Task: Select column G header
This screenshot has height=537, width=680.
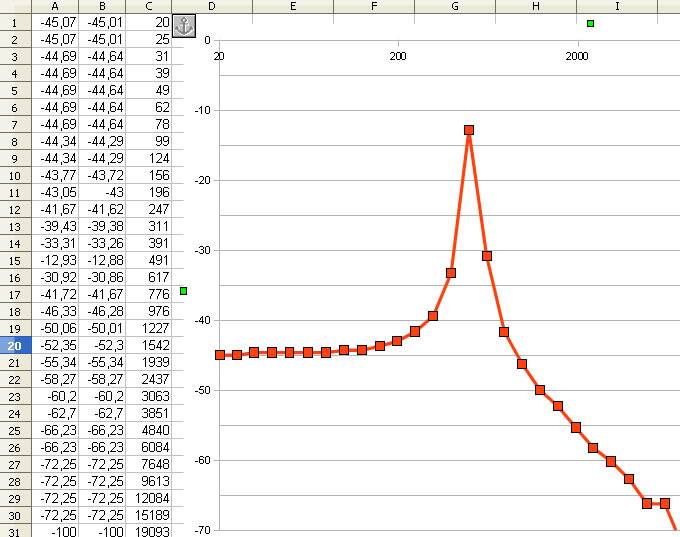Action: pyautogui.click(x=455, y=6)
